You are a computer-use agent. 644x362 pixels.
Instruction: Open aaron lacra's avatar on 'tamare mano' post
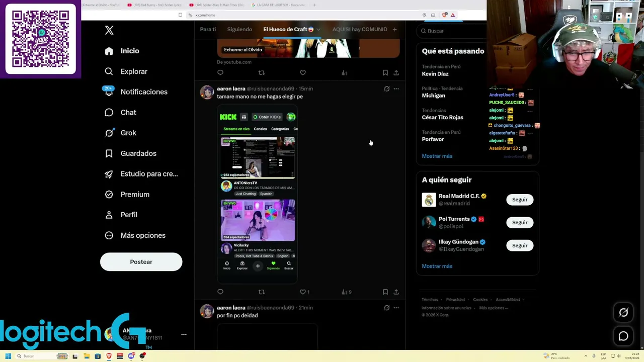coord(207,93)
